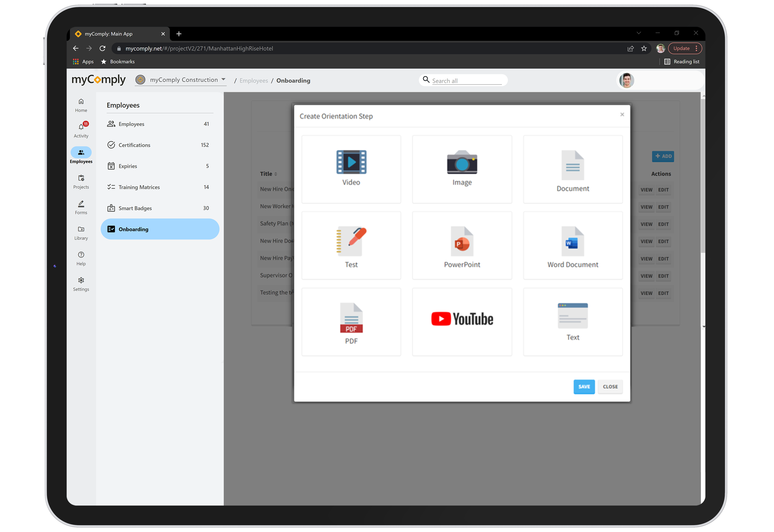Viewport: 774px width, 532px height.
Task: Click the SAVE button in the dialog
Action: coord(584,387)
